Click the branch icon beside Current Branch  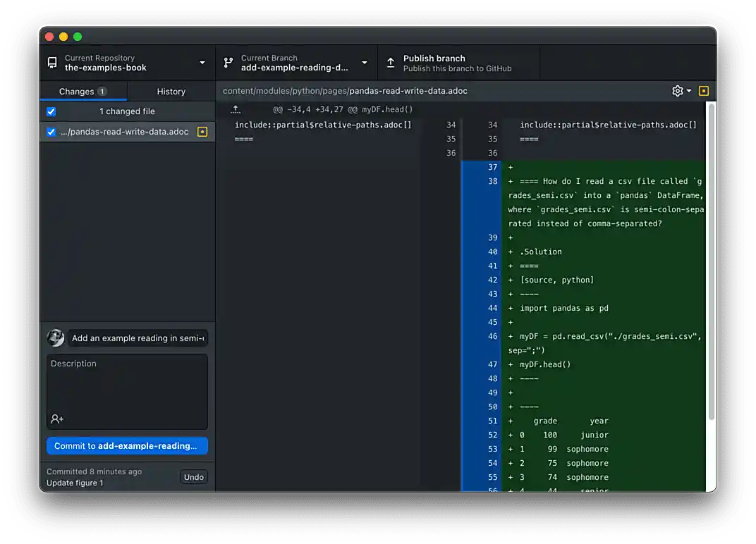(x=228, y=63)
